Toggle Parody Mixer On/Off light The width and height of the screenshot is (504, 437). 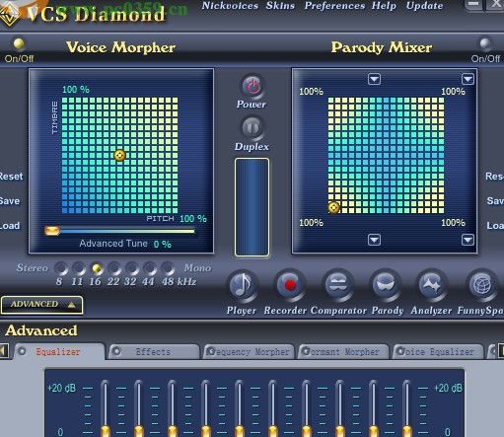click(x=485, y=43)
